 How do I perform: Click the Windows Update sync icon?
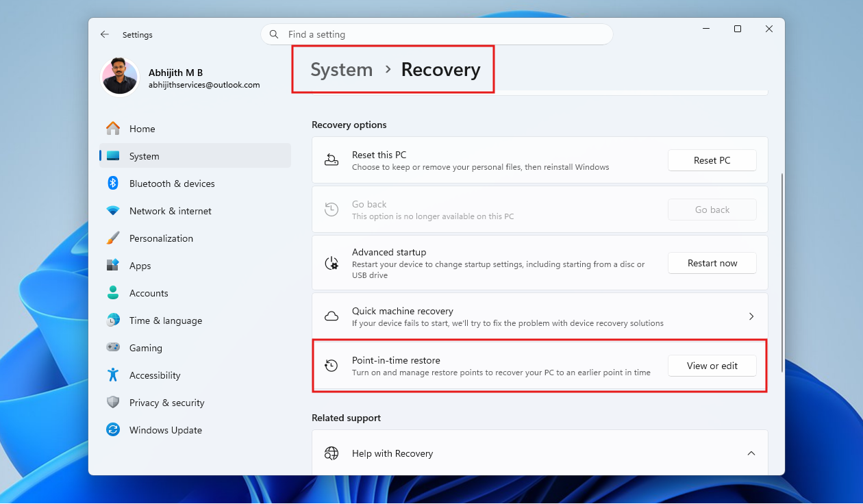pyautogui.click(x=113, y=430)
